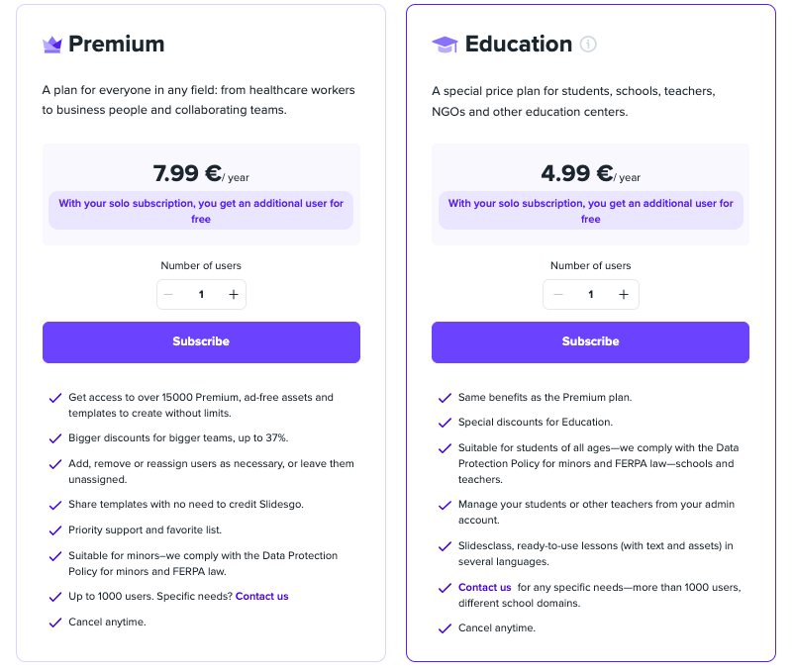The width and height of the screenshot is (794, 672).
Task: Click the Premium crown icon
Action: pyautogui.click(x=52, y=45)
